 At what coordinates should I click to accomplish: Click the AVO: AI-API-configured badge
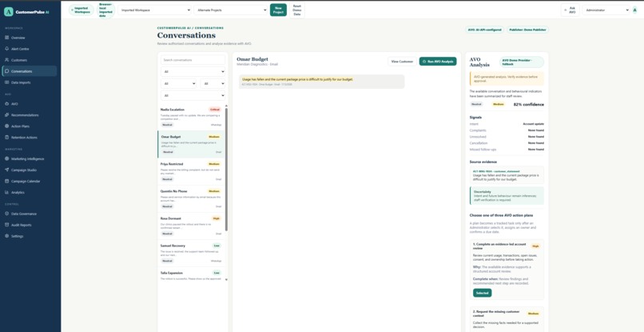click(484, 30)
